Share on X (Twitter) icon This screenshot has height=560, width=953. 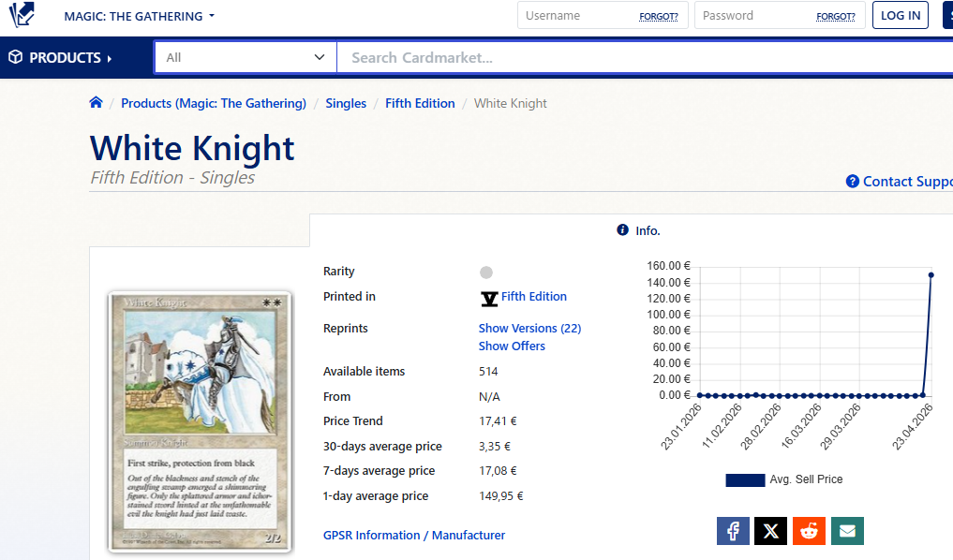coord(770,531)
